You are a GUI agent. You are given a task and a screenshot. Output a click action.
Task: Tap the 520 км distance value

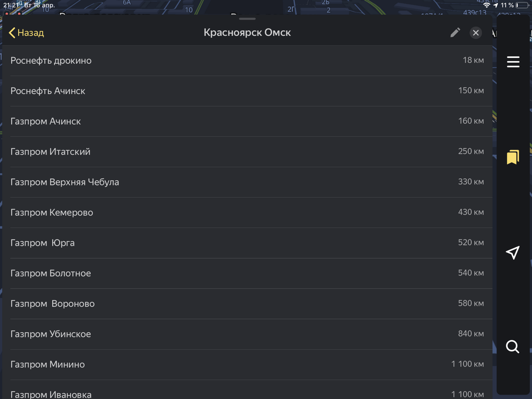coord(471,243)
